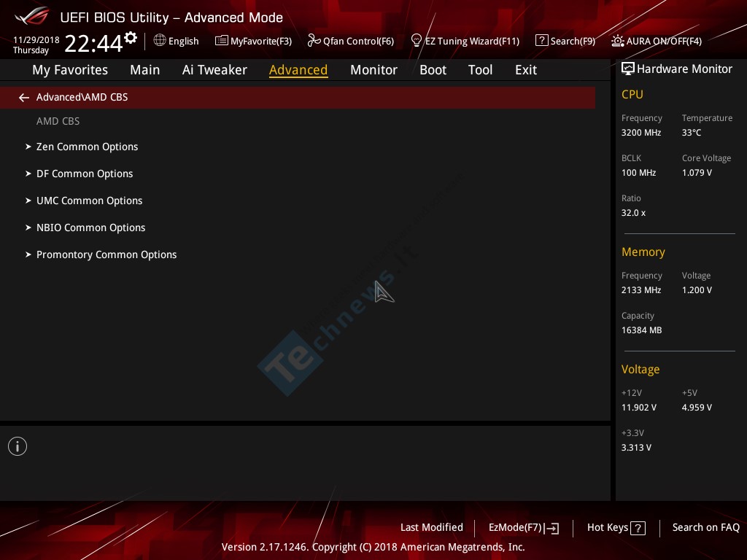The height and width of the screenshot is (560, 747).
Task: Open Zen Common Options submenu text
Action: click(x=88, y=147)
